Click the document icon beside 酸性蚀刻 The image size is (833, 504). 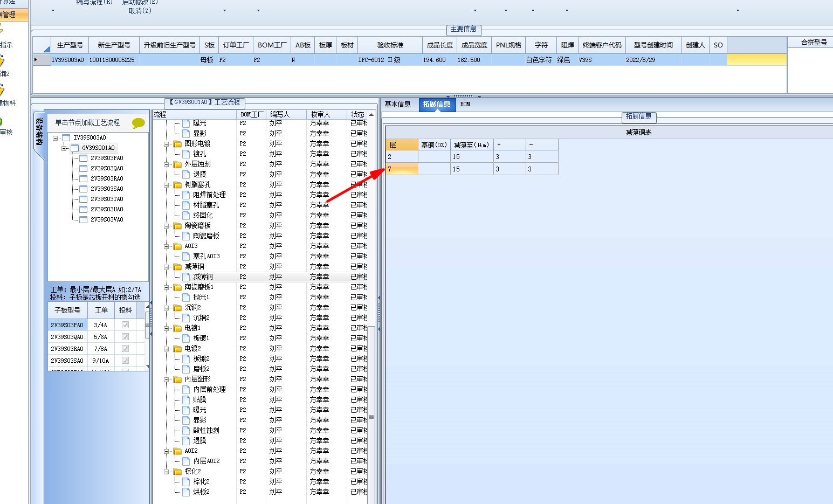pos(187,431)
